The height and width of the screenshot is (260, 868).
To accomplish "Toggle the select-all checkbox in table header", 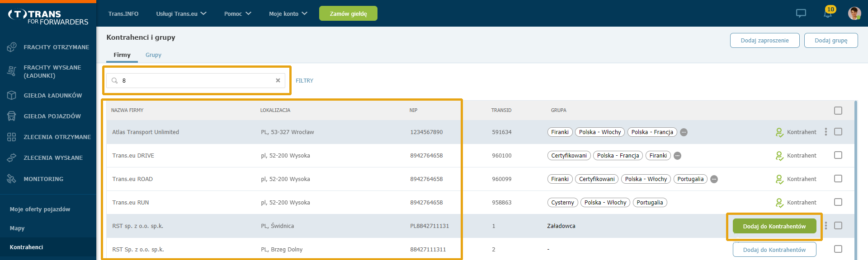I will tap(838, 111).
